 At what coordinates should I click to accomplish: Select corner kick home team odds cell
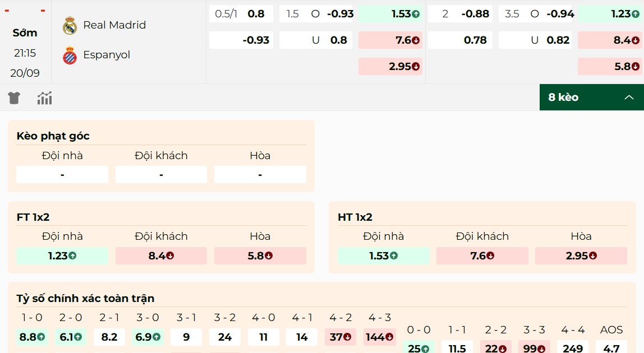pos(62,175)
